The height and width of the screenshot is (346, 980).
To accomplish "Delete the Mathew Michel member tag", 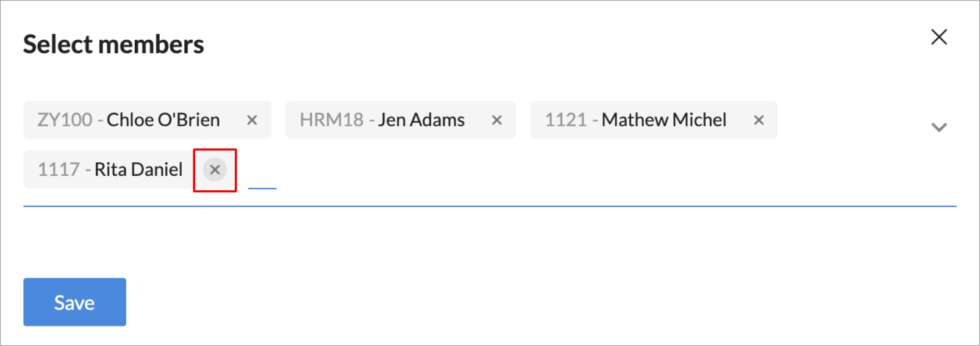I will [759, 120].
